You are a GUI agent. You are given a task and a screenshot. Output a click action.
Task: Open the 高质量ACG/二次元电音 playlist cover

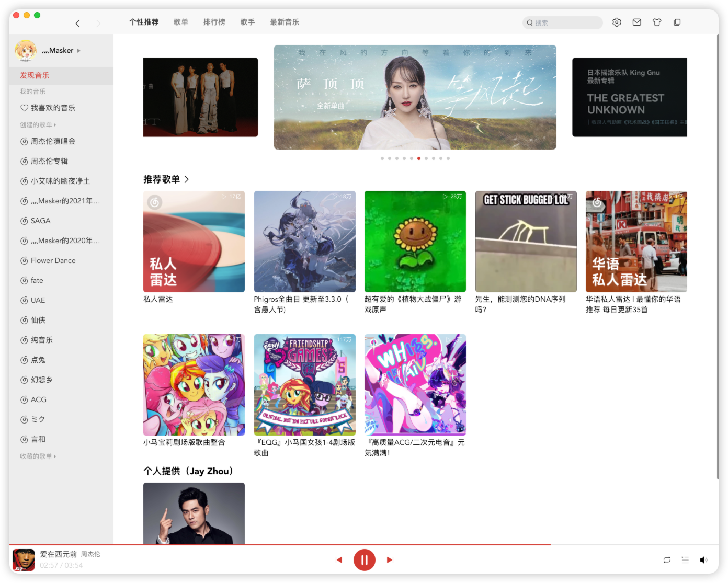(415, 385)
